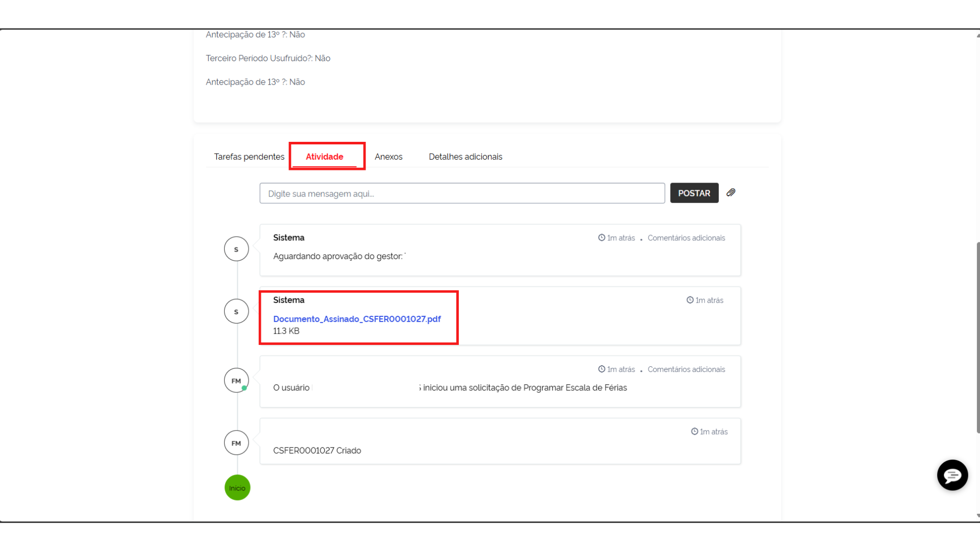This screenshot has height=551, width=980.
Task: Click the second Sistema 'S' avatar
Action: pyautogui.click(x=236, y=311)
